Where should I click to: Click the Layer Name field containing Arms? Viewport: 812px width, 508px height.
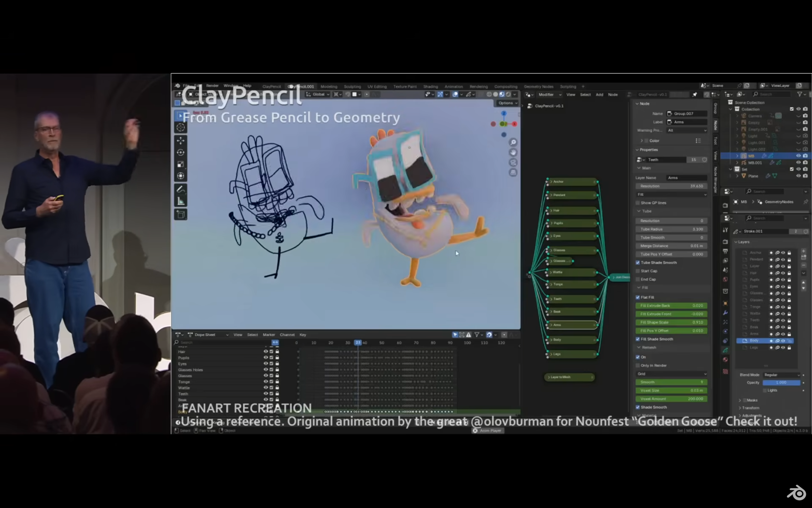[x=687, y=178]
